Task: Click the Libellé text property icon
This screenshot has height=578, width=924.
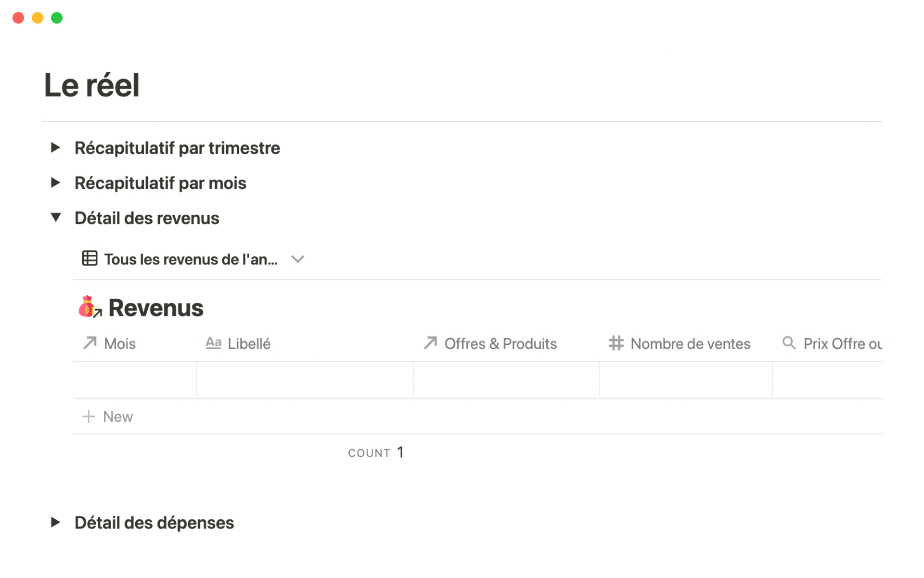Action: (x=213, y=343)
